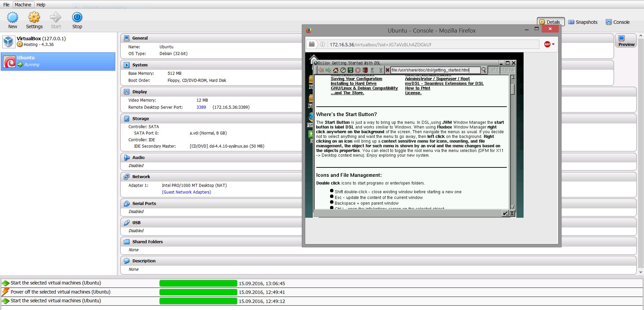Click the VirtualBox host cube icon

pyautogui.click(x=8, y=41)
